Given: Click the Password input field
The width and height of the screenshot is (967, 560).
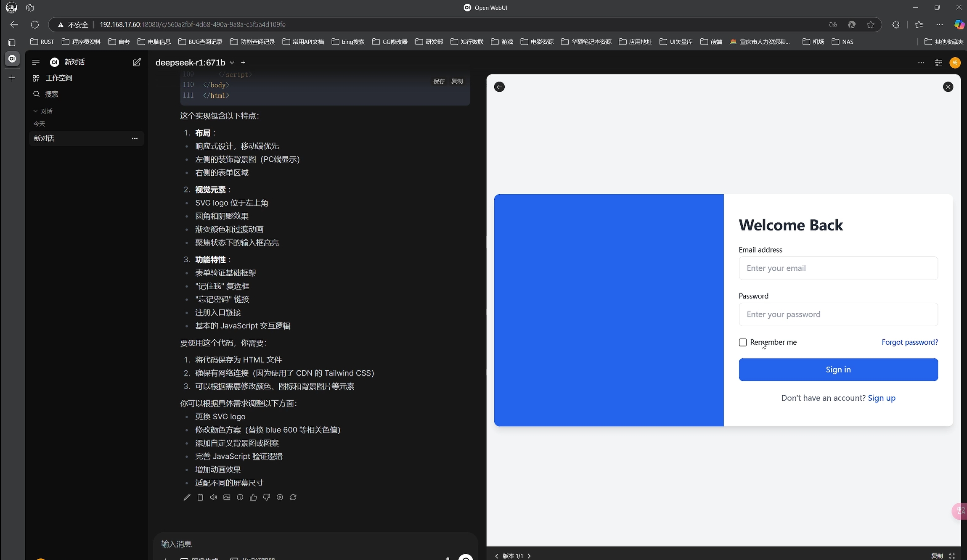Looking at the screenshot, I should [x=838, y=314].
